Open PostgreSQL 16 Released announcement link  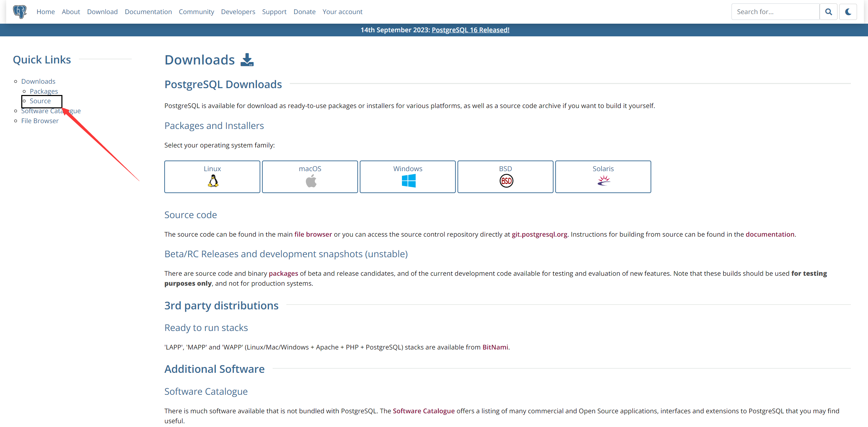point(470,30)
